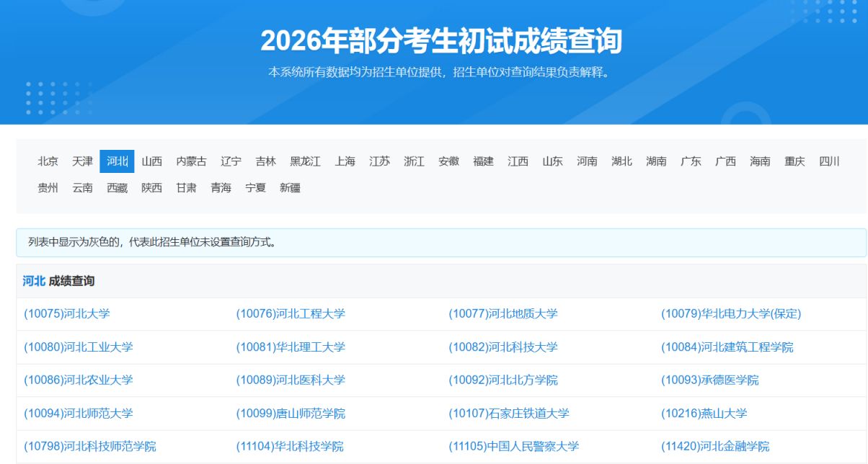This screenshot has height=464, width=868.
Task: Visit the (10216)燕山大学 link
Action: point(704,414)
